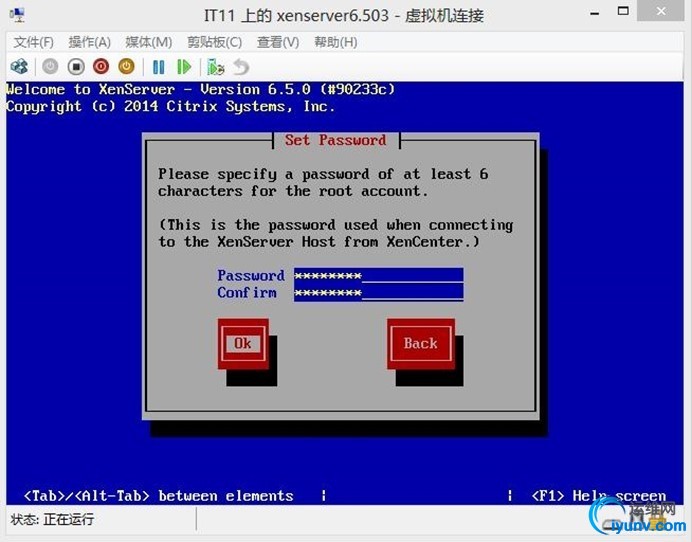This screenshot has width=692, height=542.
Task: Click the Ctrl+Alt+Delete toolbar icon
Action: (x=19, y=67)
